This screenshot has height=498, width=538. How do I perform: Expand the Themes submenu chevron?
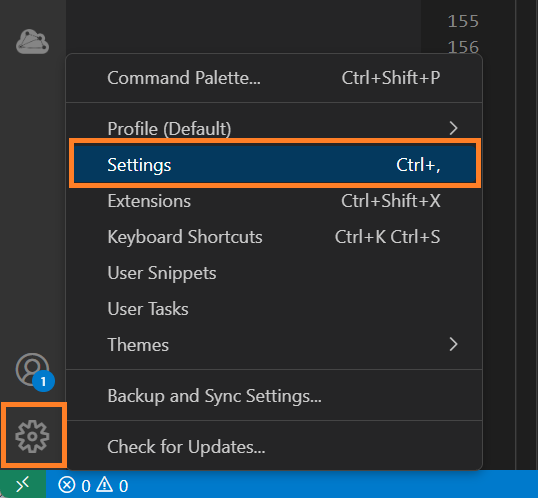point(453,344)
